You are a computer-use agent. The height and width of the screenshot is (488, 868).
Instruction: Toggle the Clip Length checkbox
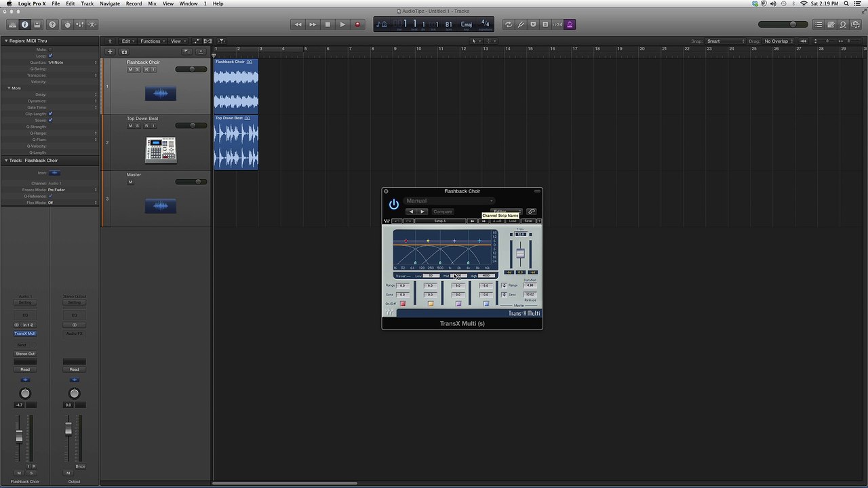click(50, 114)
